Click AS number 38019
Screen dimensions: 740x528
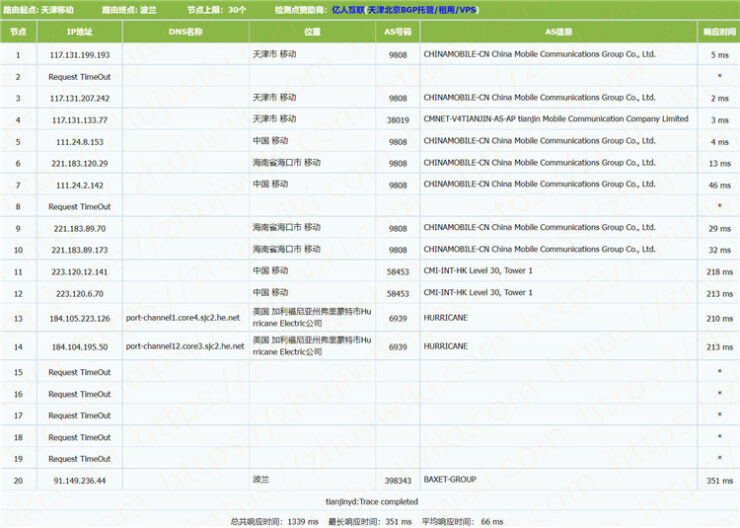(x=398, y=120)
